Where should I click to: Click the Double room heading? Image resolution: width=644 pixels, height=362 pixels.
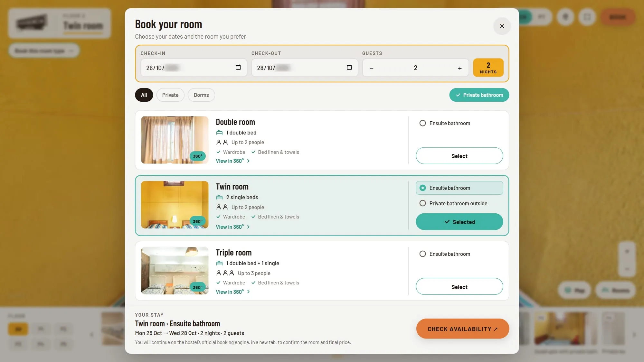pyautogui.click(x=235, y=122)
